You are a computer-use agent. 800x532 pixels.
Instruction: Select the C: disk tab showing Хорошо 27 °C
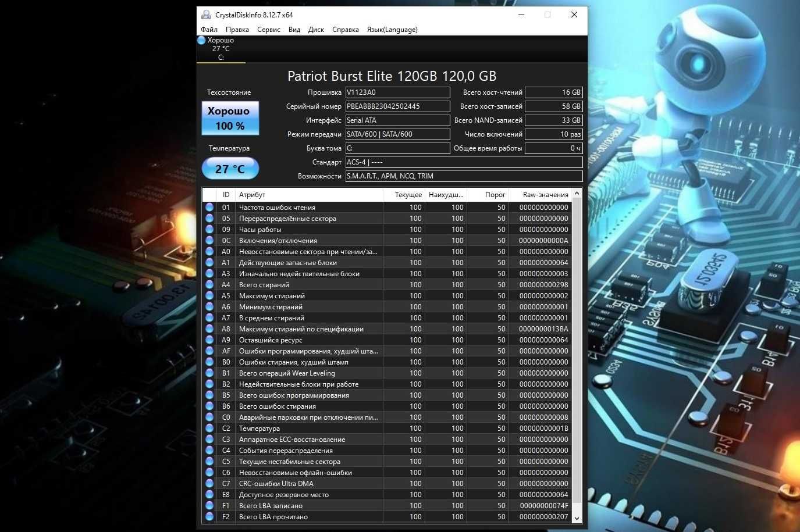tap(221, 49)
